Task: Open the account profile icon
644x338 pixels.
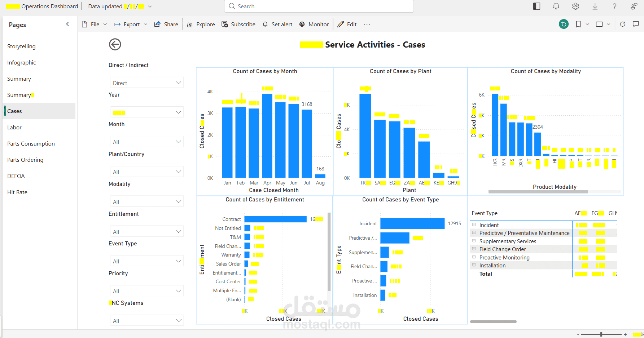Action: pyautogui.click(x=634, y=6)
